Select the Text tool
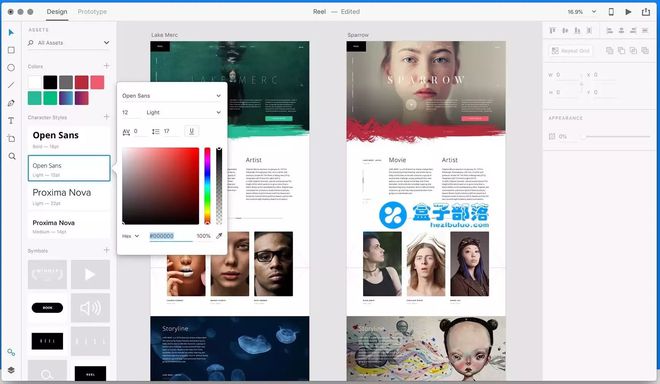 (x=11, y=121)
